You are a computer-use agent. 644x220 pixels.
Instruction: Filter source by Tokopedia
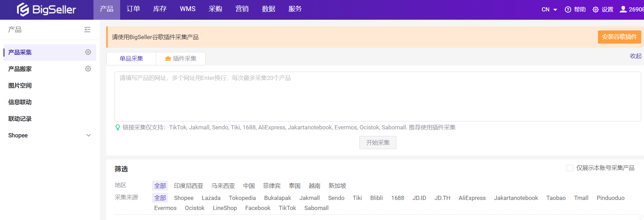click(x=242, y=198)
